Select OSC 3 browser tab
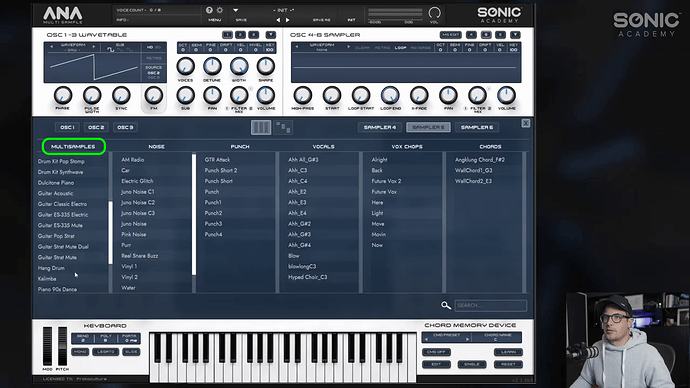The image size is (690, 388). pos(125,127)
